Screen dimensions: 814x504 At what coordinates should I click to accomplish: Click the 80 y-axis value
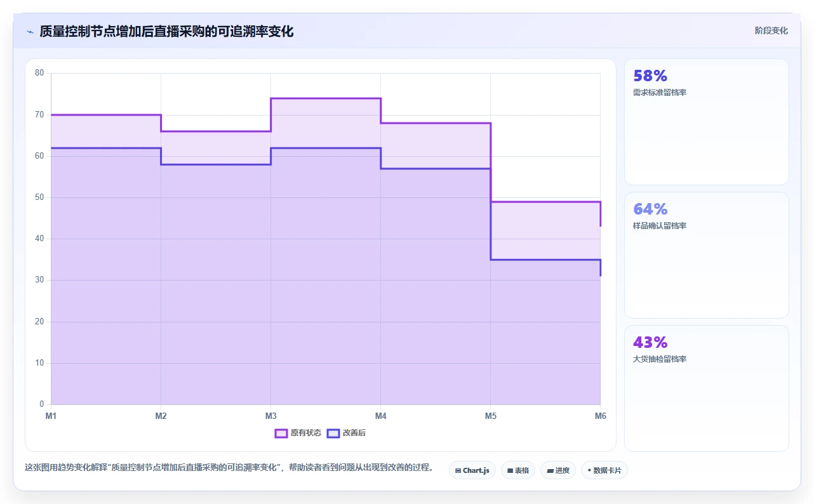tap(39, 73)
